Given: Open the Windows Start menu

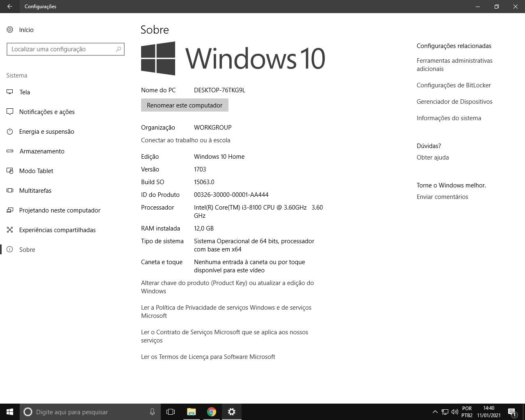Looking at the screenshot, I should [10, 412].
